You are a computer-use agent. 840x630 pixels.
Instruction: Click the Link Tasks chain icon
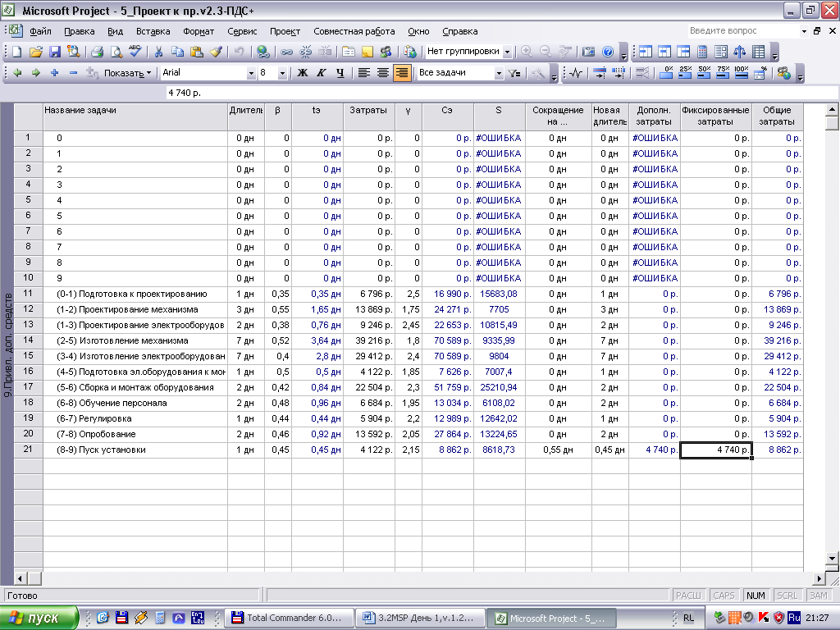[x=287, y=52]
